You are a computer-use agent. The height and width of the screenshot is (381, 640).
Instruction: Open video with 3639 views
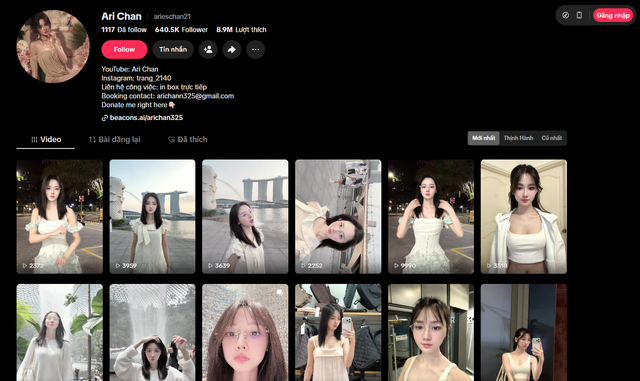245,216
